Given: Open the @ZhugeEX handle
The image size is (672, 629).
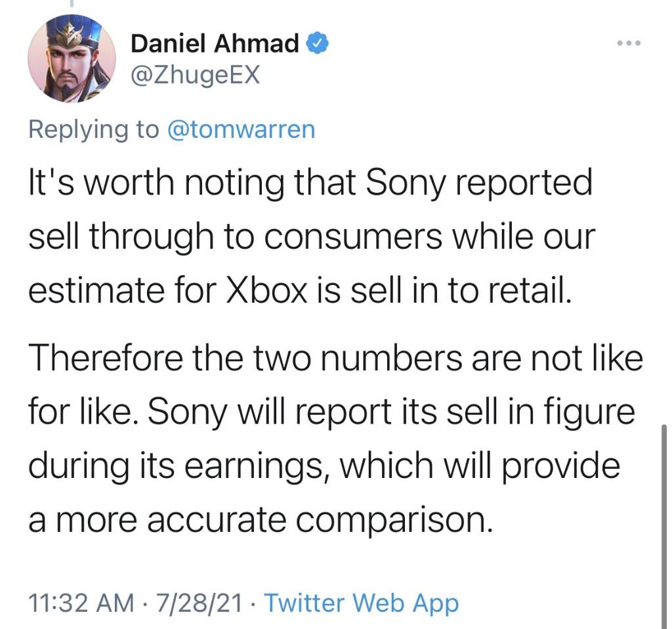Looking at the screenshot, I should pyautogui.click(x=196, y=76).
